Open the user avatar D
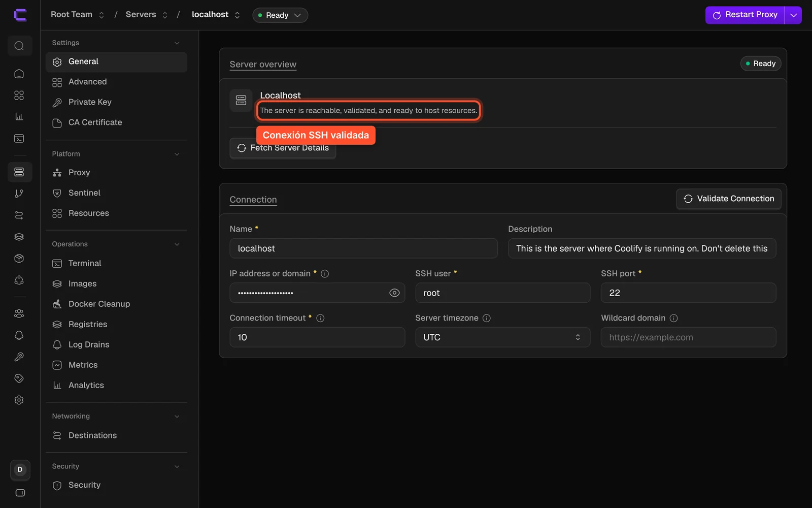 (x=20, y=470)
